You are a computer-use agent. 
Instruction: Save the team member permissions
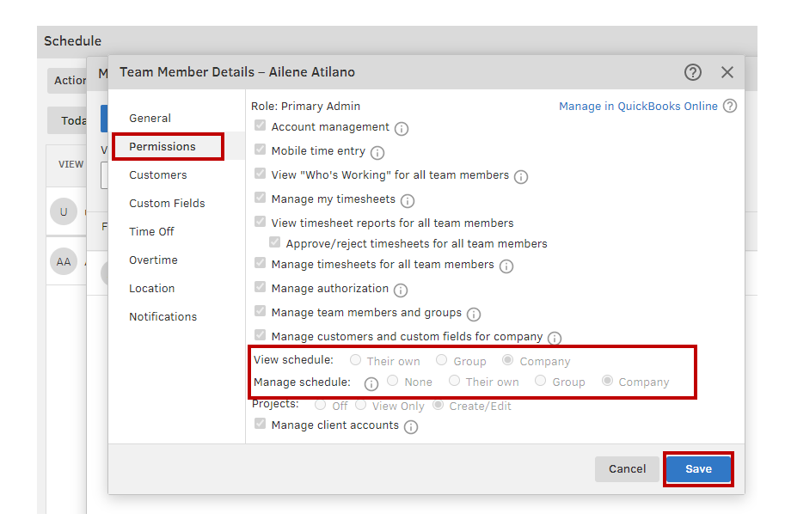[698, 469]
